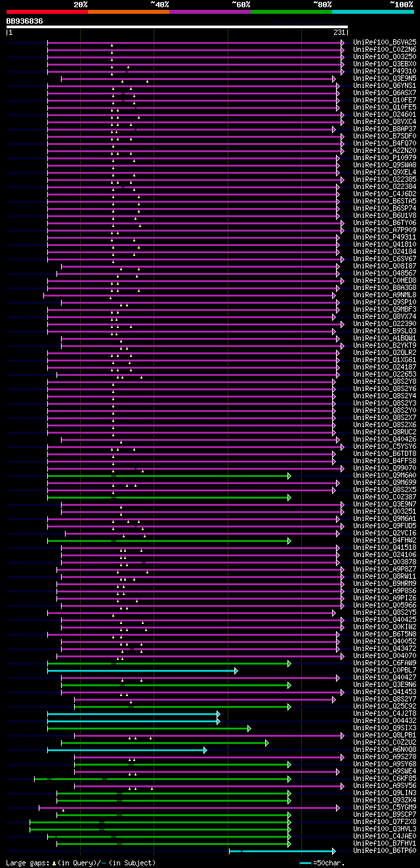Click the red 20% identity legend segment

point(47,12)
